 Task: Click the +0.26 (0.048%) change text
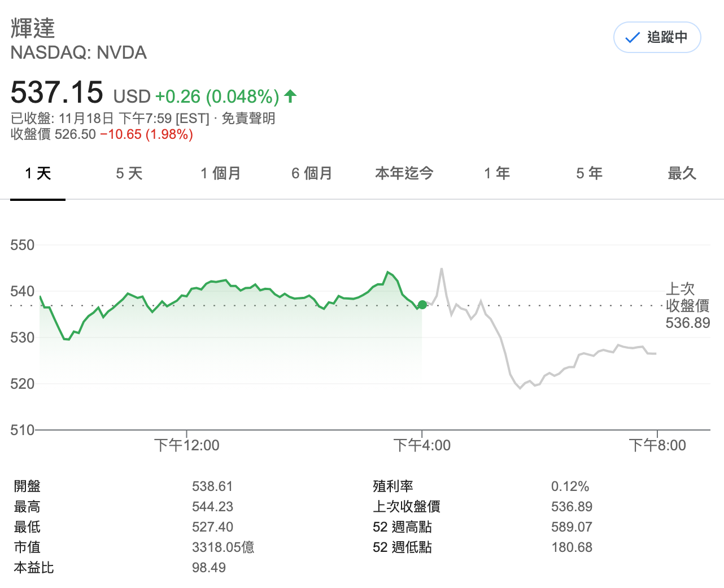(x=217, y=96)
